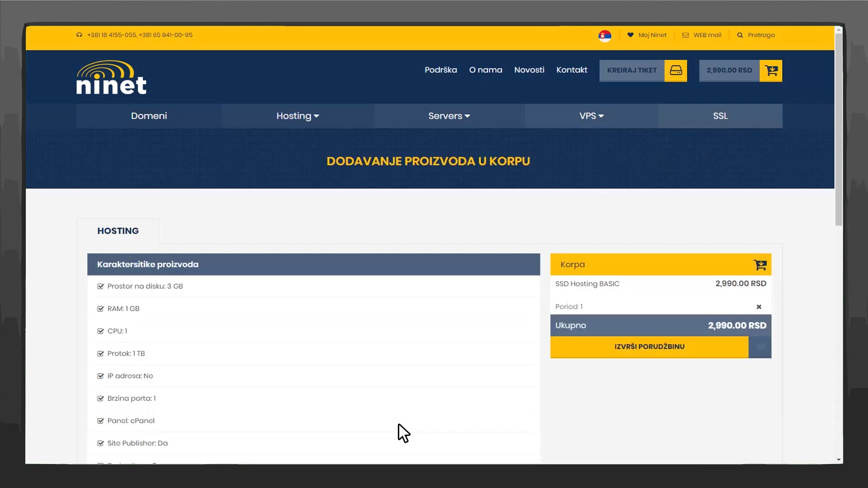Image resolution: width=868 pixels, height=488 pixels.
Task: Open the Moj Ninet link
Action: tap(652, 35)
